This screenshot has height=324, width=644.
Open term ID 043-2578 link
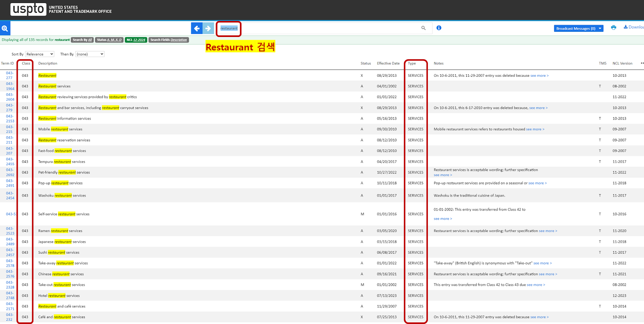pyautogui.click(x=10, y=263)
